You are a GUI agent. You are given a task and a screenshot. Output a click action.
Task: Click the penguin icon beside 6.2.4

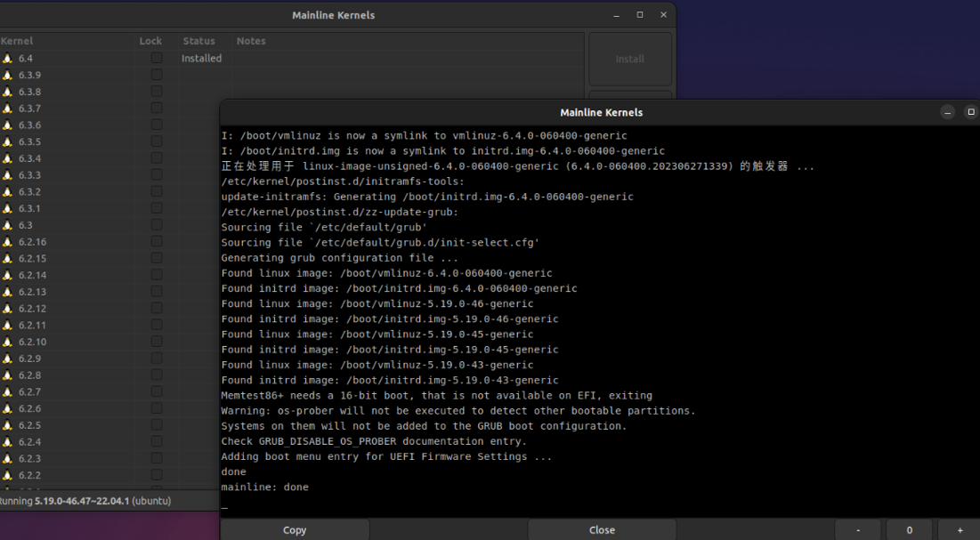7,442
